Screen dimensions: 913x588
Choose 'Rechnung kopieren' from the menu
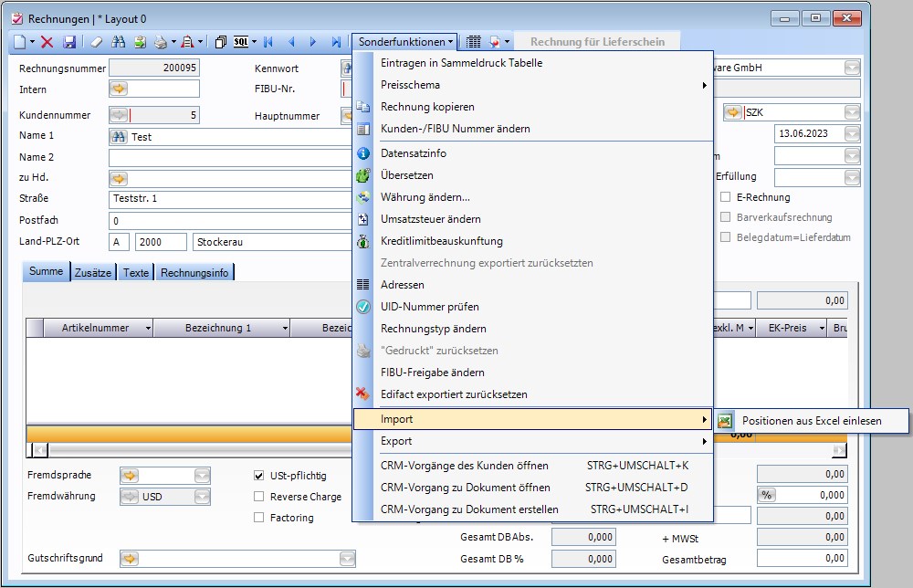click(427, 107)
